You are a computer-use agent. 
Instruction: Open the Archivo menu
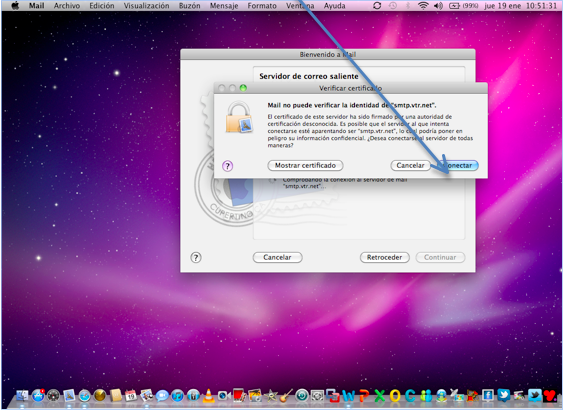tap(67, 6)
